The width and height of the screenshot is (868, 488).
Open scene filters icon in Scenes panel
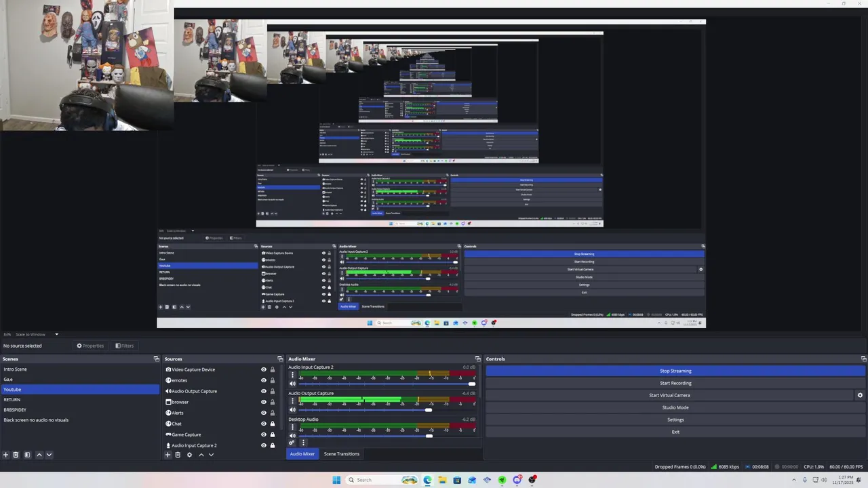tap(27, 455)
